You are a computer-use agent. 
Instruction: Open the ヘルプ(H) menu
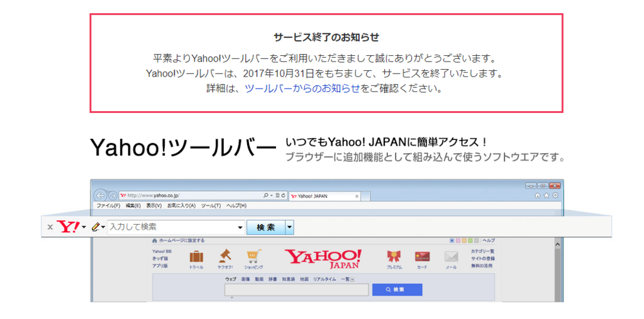(x=236, y=206)
